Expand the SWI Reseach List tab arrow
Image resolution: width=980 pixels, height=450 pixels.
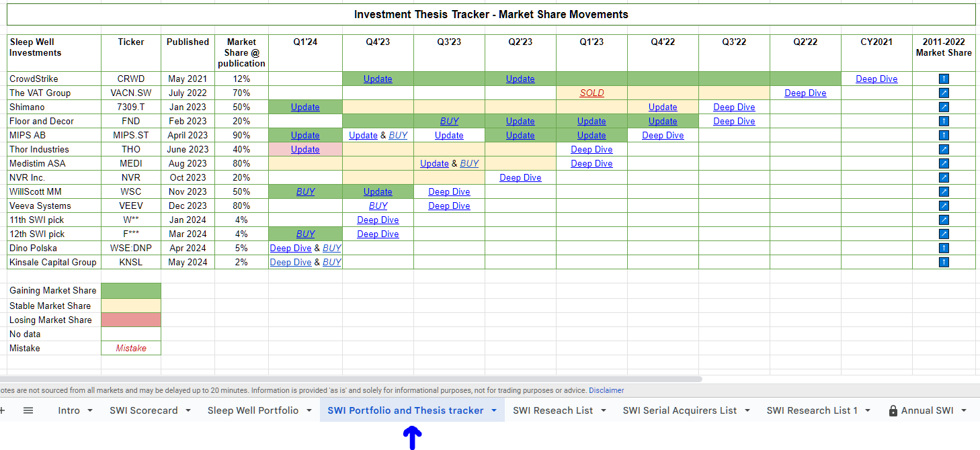pos(604,410)
